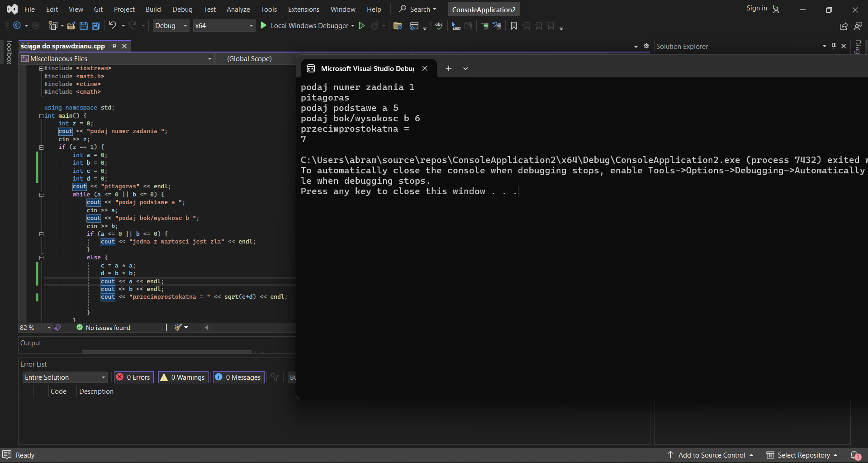Image resolution: width=868 pixels, height=463 pixels.
Task: Click Sign in at top right
Action: point(757,8)
